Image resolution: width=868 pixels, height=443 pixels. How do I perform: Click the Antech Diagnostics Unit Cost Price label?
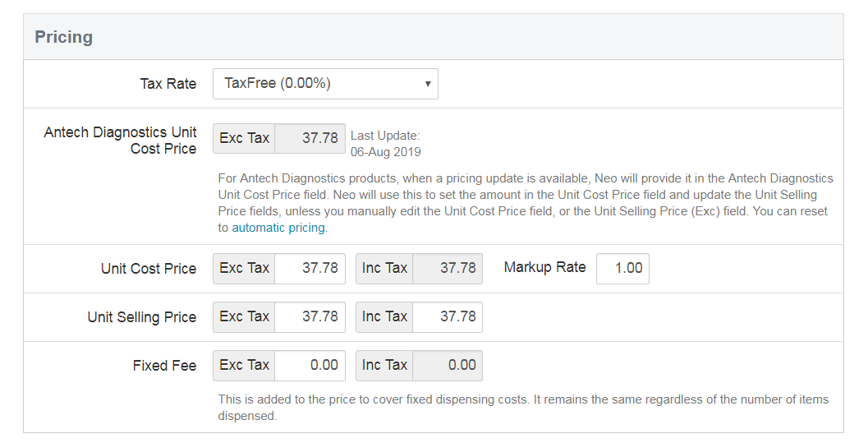(x=121, y=141)
